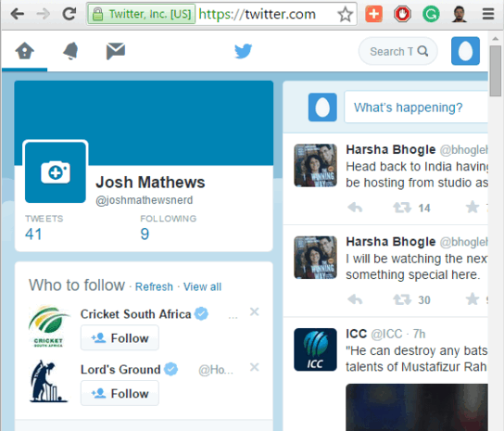The width and height of the screenshot is (504, 431).
Task: Open the Josh Mathews profile name link
Action: [x=150, y=182]
